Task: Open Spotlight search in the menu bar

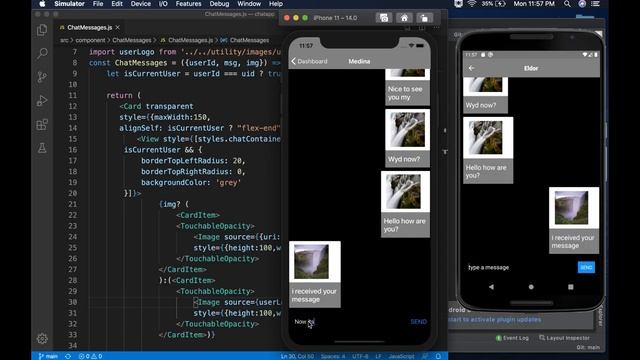Action: (x=567, y=4)
